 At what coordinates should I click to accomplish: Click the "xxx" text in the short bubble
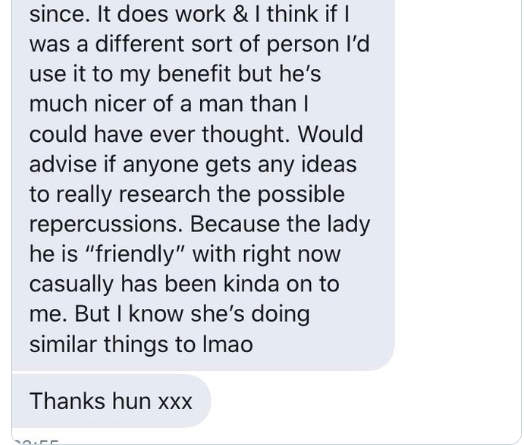coord(175,402)
